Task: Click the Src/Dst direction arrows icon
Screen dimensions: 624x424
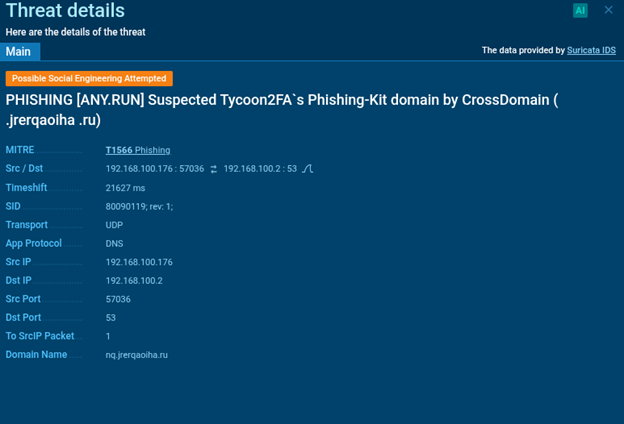Action: 213,169
